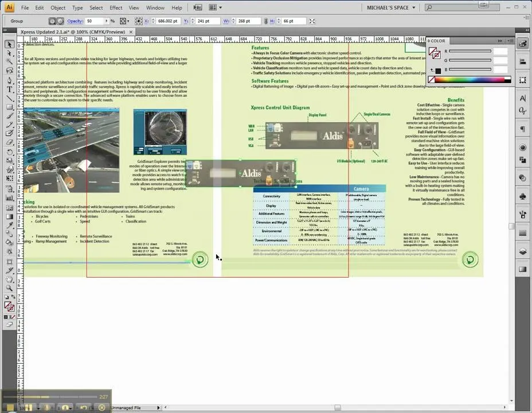This screenshot has width=532, height=413.
Task: Select the Rectangle tool
Action: point(10,107)
